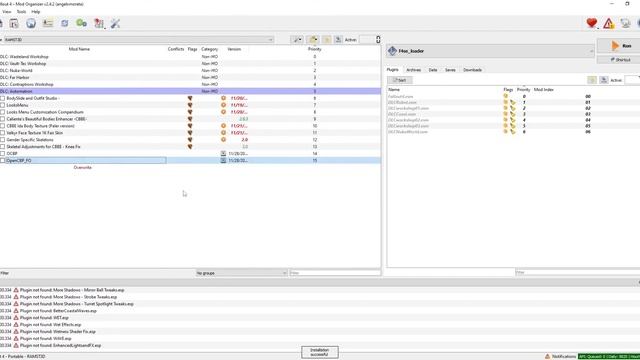Enable BodySlide and Outfit Studio mod checkbox
The height and width of the screenshot is (360, 640).
pos(2,98)
